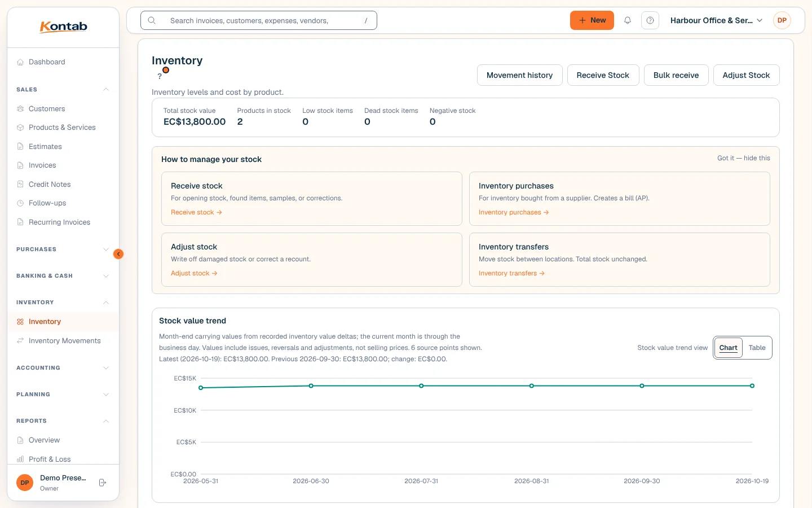Screen dimensions: 812x508
Task: Click the New button
Action: (x=592, y=20)
